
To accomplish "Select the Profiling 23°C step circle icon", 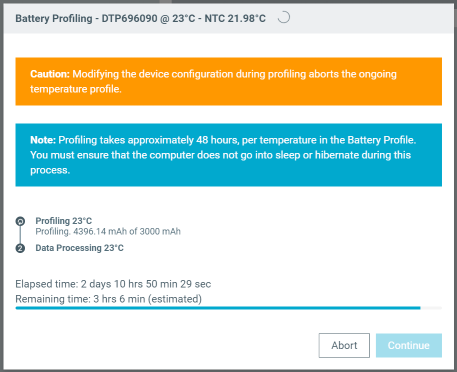I will (20, 221).
